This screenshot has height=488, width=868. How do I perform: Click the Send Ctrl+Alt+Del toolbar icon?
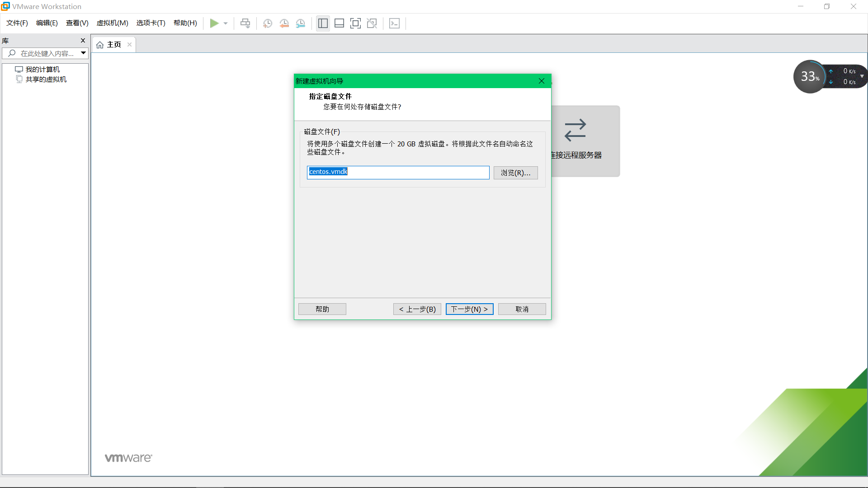click(x=245, y=23)
